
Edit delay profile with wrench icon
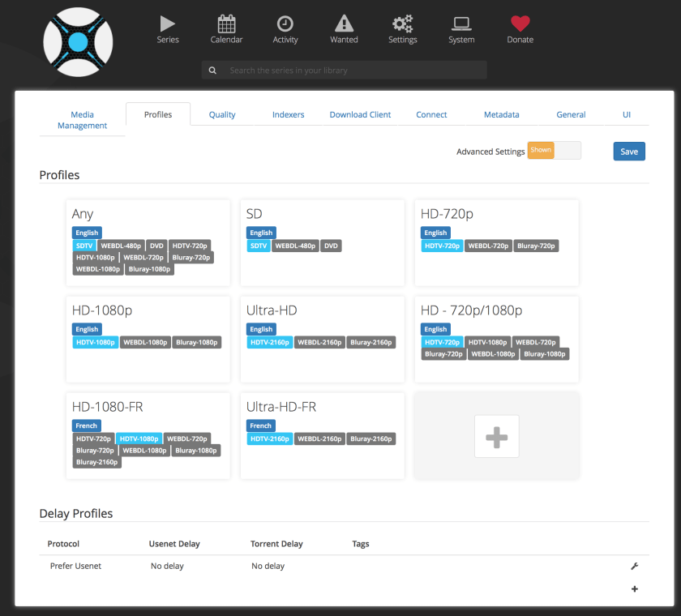coord(634,566)
